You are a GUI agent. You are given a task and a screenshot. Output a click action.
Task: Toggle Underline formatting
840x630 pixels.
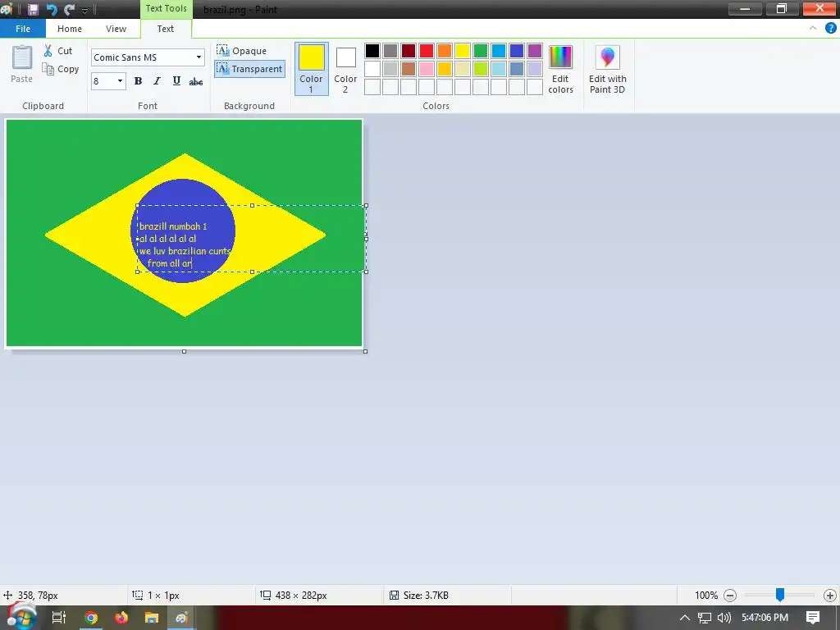coord(176,81)
